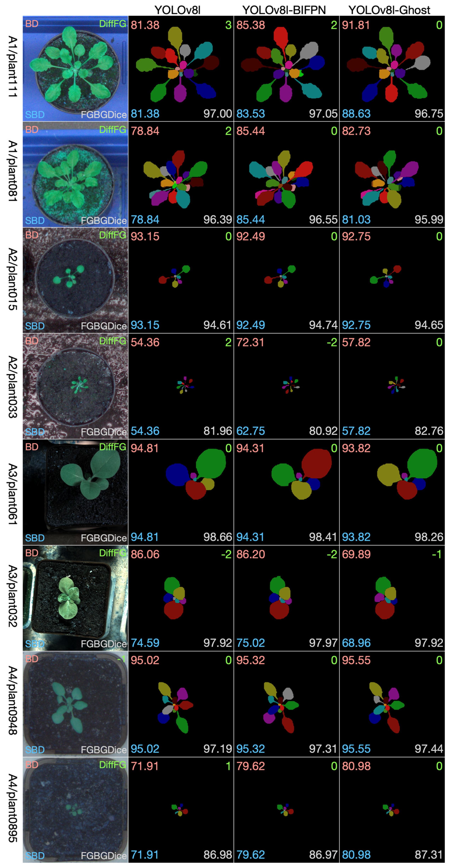Click the YOLOv8l column header

(177, 10)
